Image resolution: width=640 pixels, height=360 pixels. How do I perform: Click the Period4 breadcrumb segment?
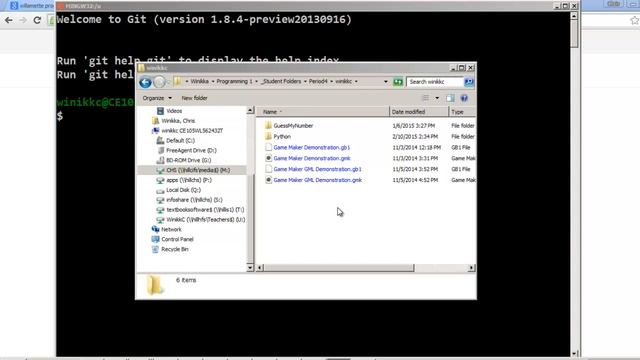point(318,82)
